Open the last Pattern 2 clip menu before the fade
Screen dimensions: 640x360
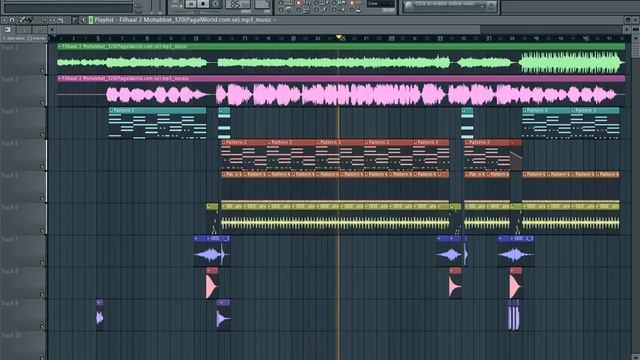pyautogui.click(x=467, y=142)
